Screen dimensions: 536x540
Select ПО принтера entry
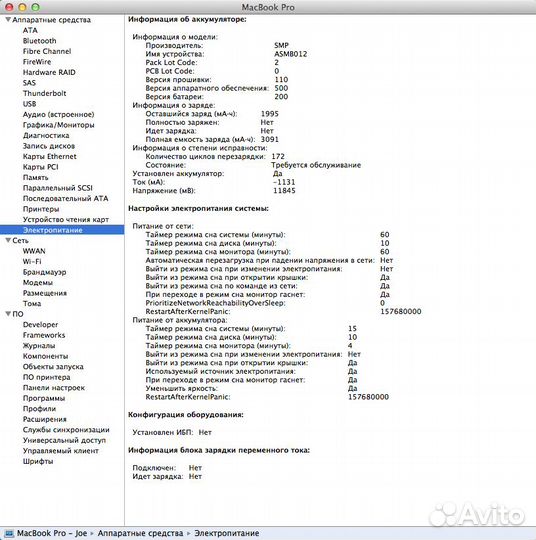47,377
